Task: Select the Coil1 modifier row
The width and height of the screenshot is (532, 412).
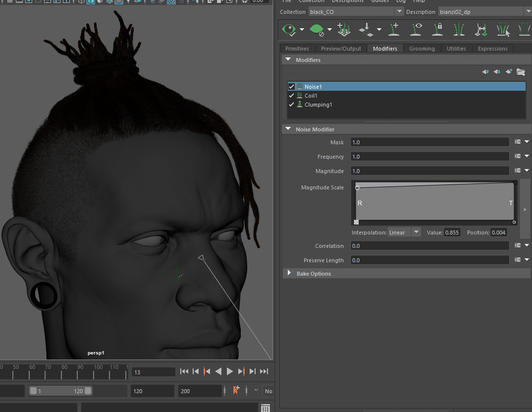Action: [407, 96]
